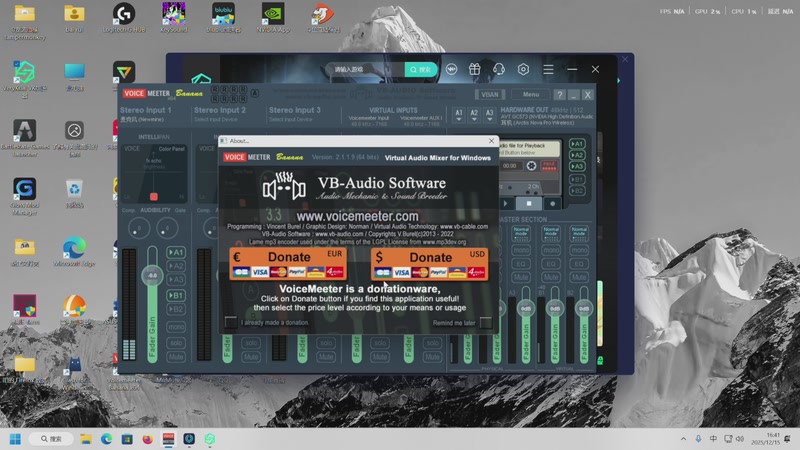
Task: Toggle A1 bus routing for Stereo Input 1
Action: coord(176,252)
